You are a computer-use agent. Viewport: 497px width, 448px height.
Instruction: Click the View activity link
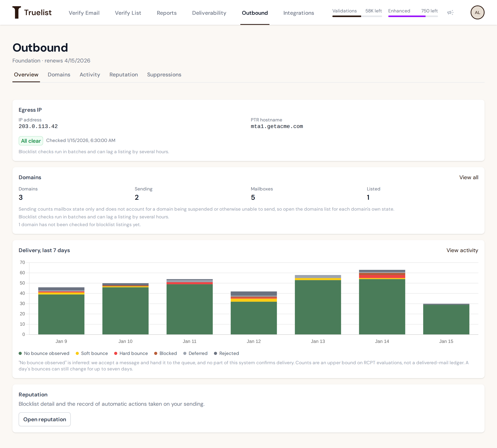click(x=462, y=250)
